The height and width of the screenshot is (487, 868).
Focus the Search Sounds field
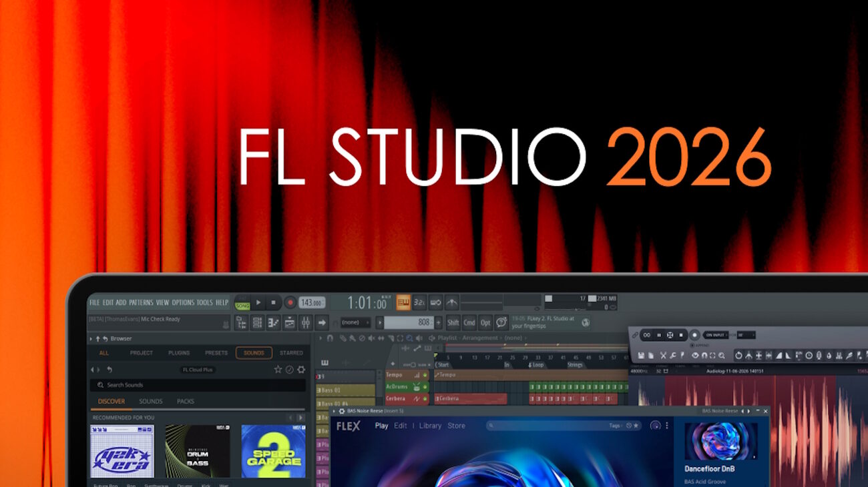click(x=198, y=385)
